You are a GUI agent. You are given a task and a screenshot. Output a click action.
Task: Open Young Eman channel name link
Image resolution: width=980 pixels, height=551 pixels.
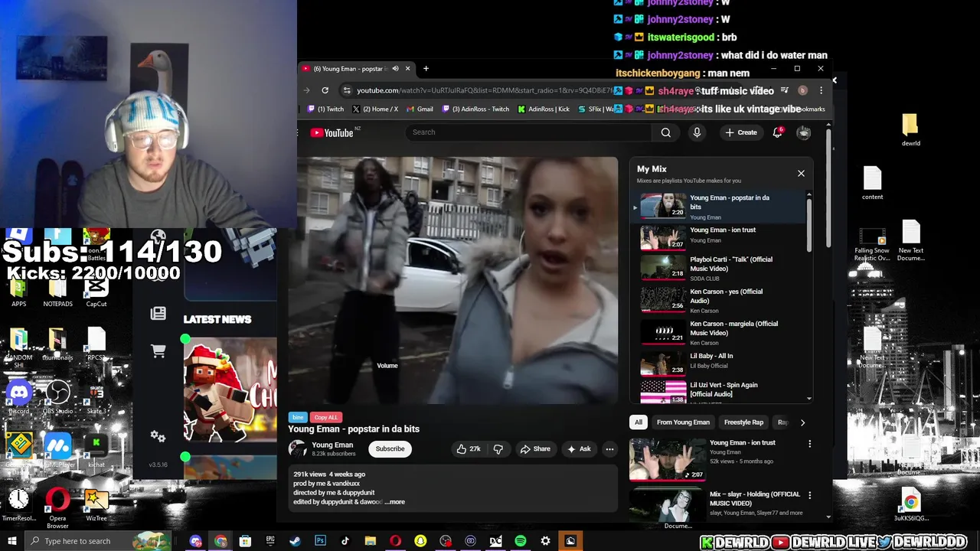tap(332, 445)
